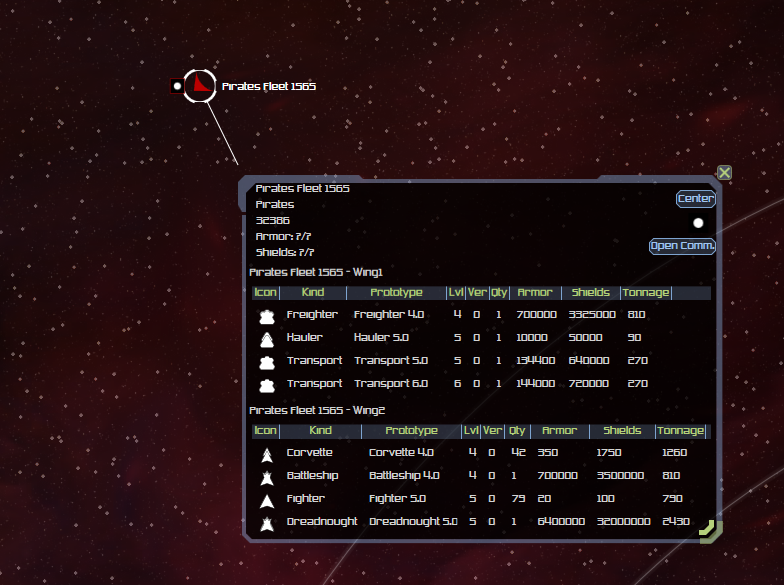Viewport: 784px width, 585px height.
Task: Sort Wing2 table by Kind column
Action: coord(320,430)
